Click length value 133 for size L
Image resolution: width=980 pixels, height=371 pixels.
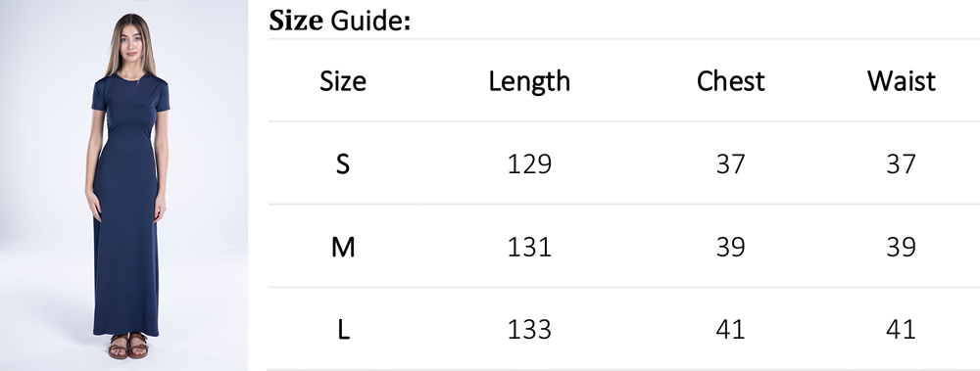529,330
